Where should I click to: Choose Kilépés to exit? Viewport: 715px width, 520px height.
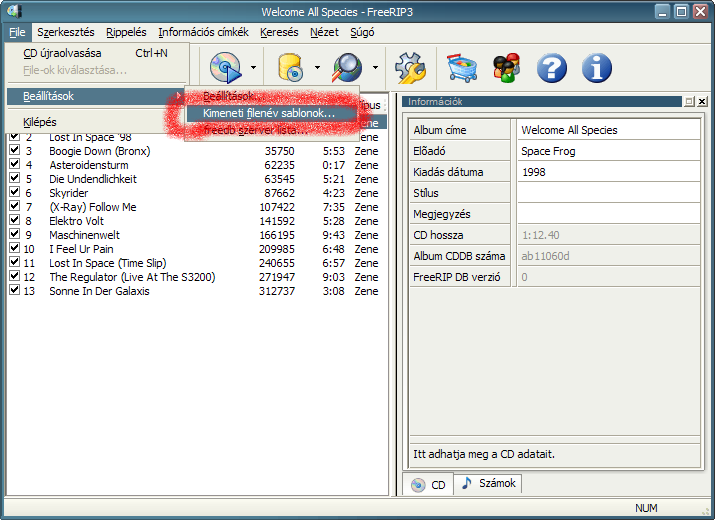(97, 122)
